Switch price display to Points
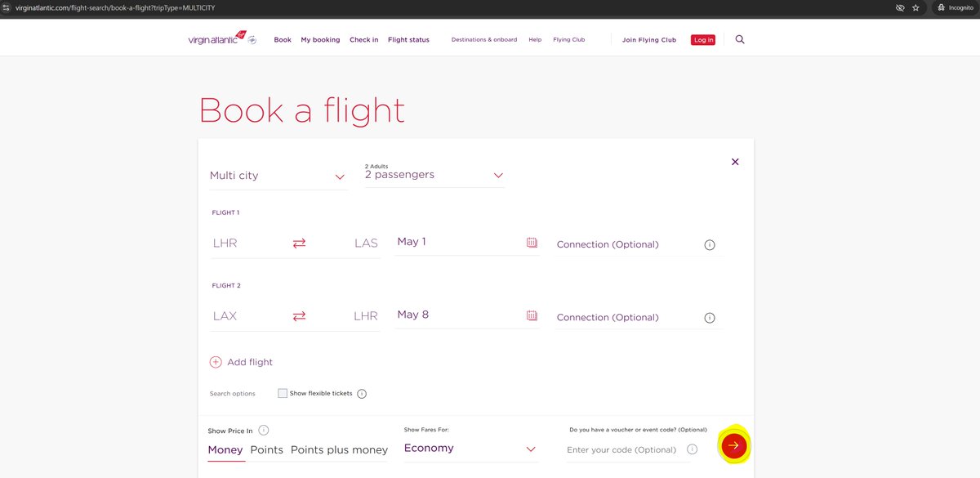980x478 pixels. click(267, 450)
